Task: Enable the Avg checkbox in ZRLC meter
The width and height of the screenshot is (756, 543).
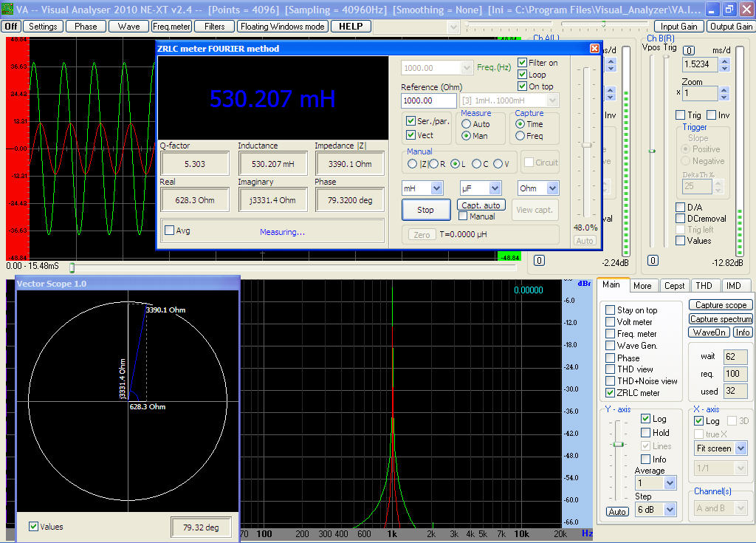Action: coord(169,230)
